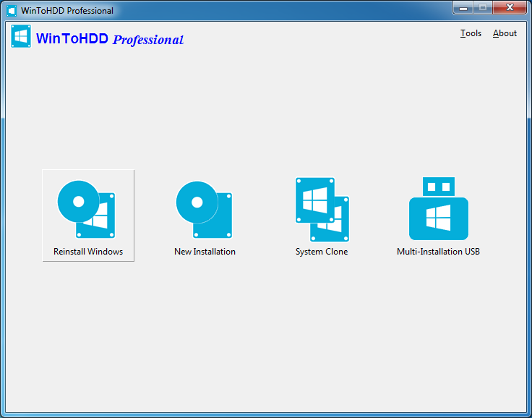The width and height of the screenshot is (532, 418).
Task: Choose the New Installation text label
Action: coord(205,252)
